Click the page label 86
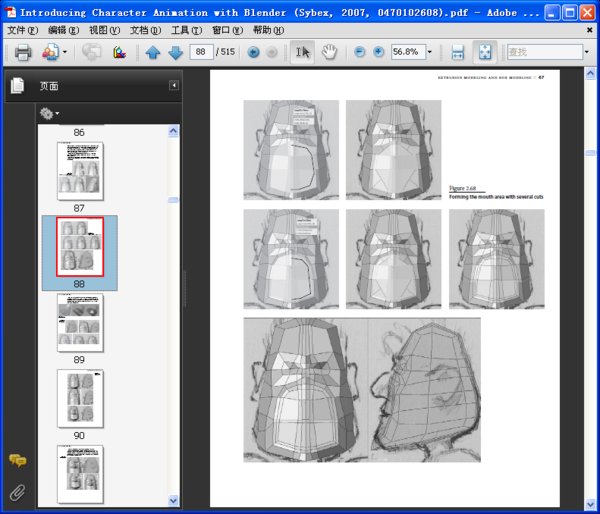Viewport: 600px width, 514px height. [x=79, y=132]
